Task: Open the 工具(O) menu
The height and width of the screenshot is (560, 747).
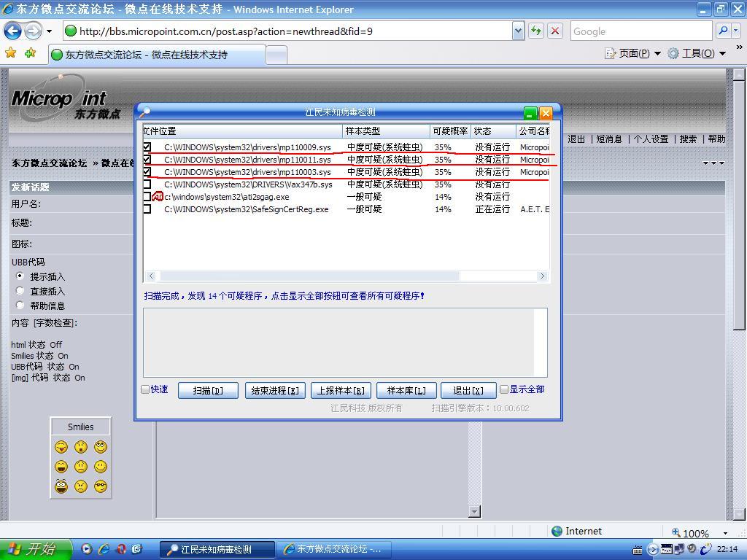Action: (697, 53)
